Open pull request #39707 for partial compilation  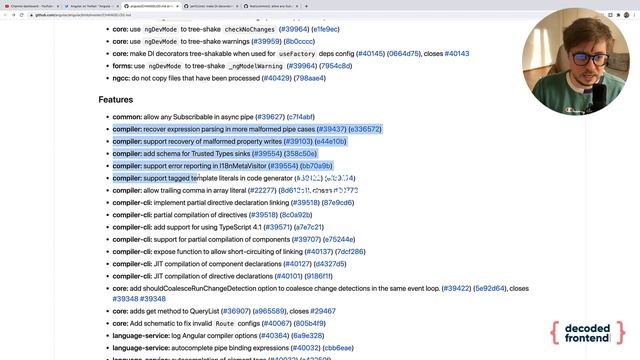click(307, 239)
